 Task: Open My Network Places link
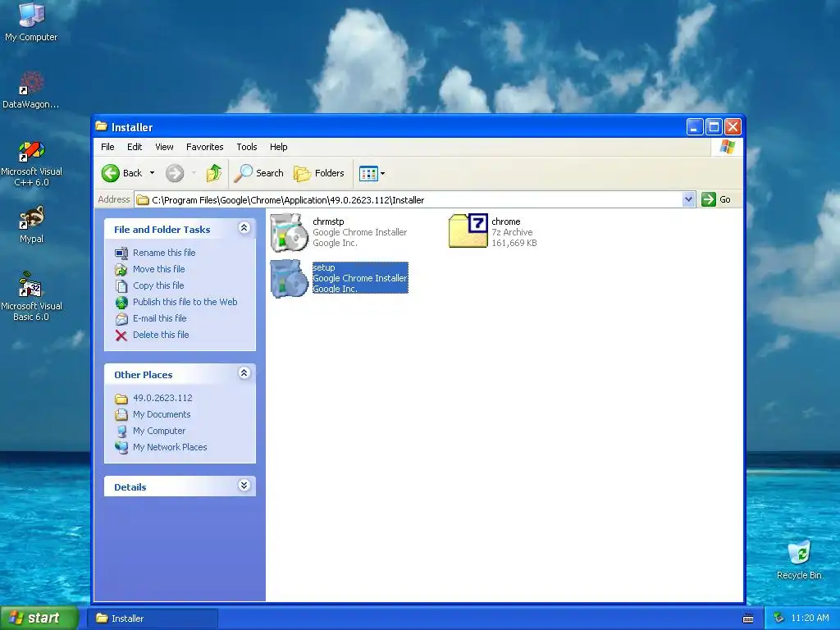(170, 447)
